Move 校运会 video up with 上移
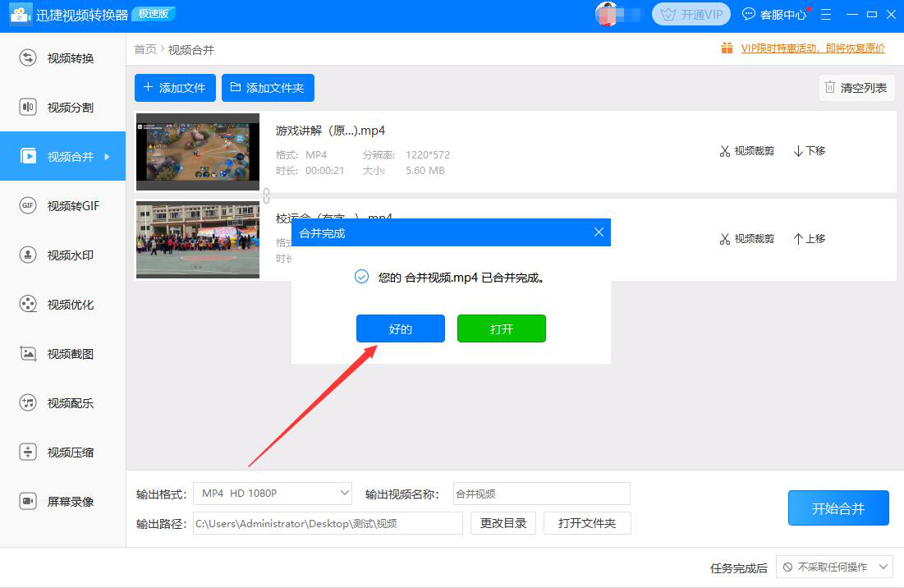 pos(810,239)
